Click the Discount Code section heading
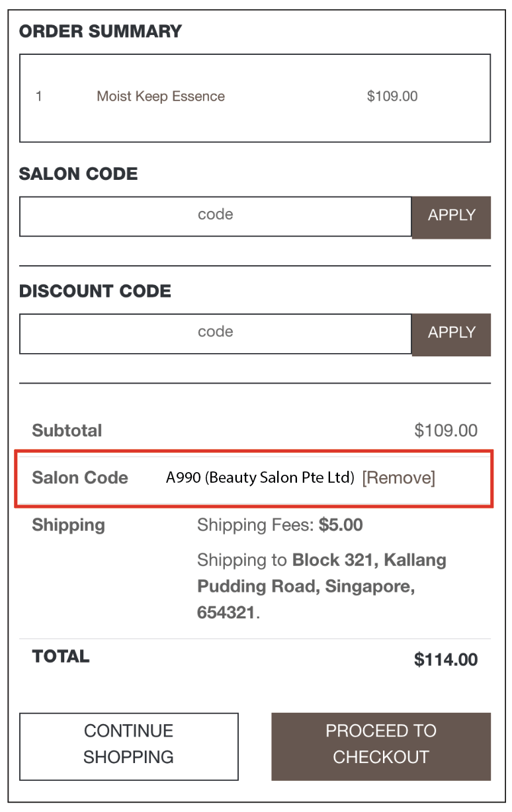512x812 pixels. 95,291
